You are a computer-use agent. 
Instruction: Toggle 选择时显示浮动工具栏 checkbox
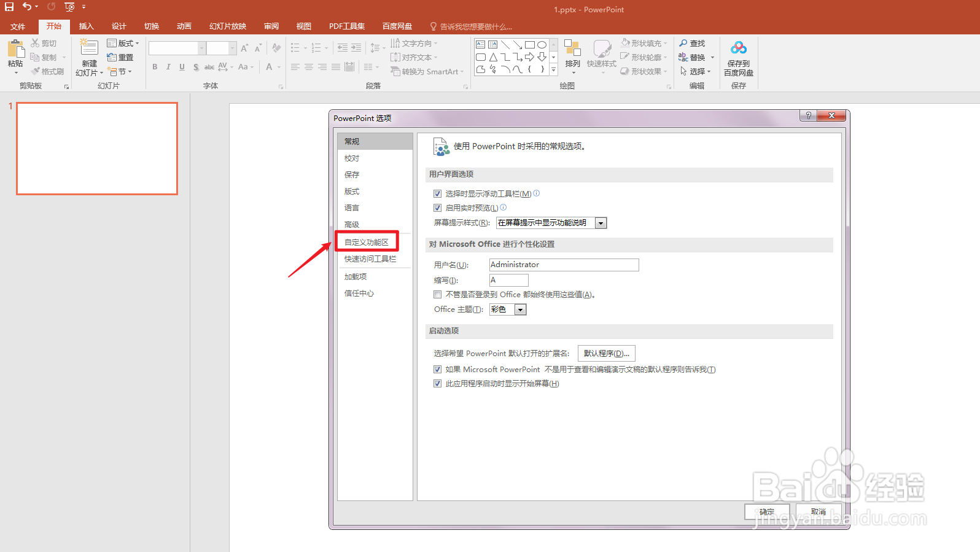437,193
